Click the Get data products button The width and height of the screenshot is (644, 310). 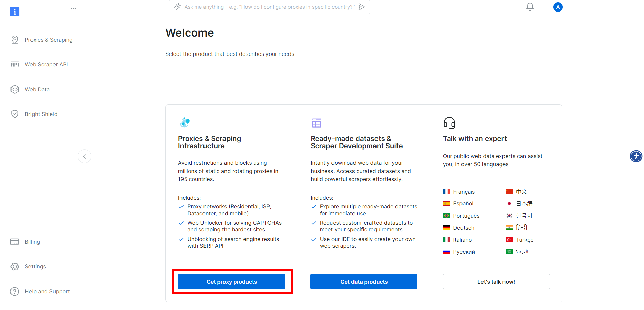pos(364,281)
